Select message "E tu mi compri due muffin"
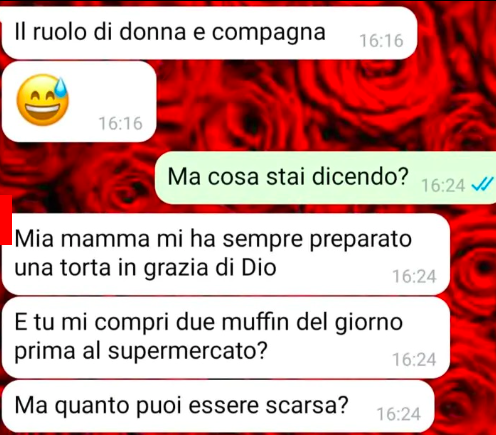 [226, 337]
